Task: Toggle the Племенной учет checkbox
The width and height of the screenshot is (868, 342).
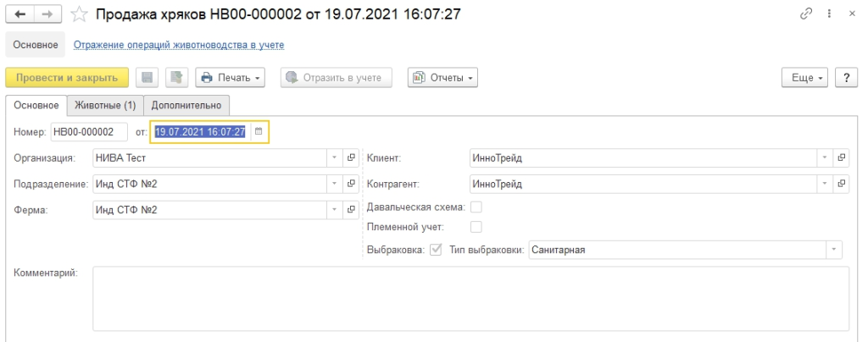Action: pos(476,226)
